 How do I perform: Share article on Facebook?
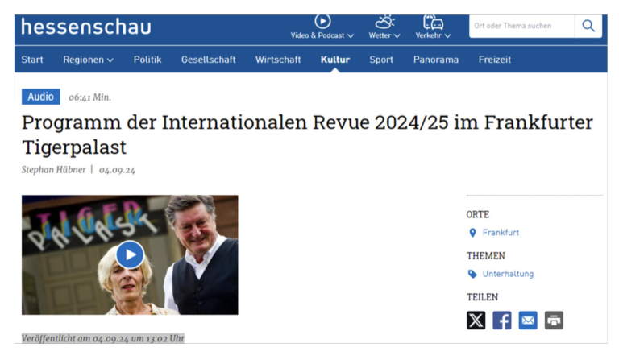[502, 321]
